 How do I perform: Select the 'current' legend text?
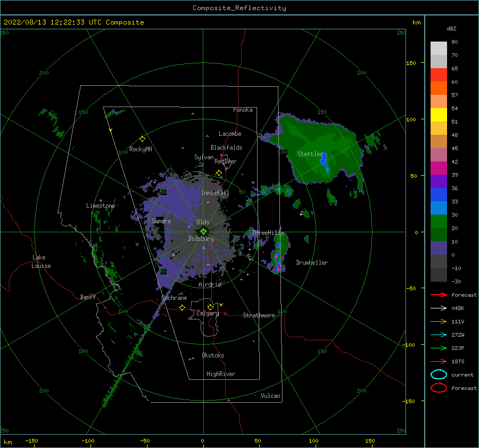coord(463,375)
